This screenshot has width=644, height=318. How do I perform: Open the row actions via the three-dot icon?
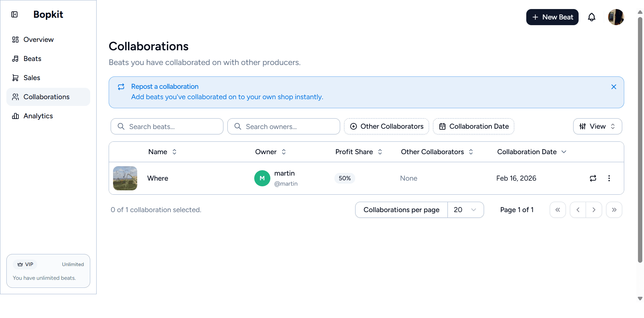[609, 178]
